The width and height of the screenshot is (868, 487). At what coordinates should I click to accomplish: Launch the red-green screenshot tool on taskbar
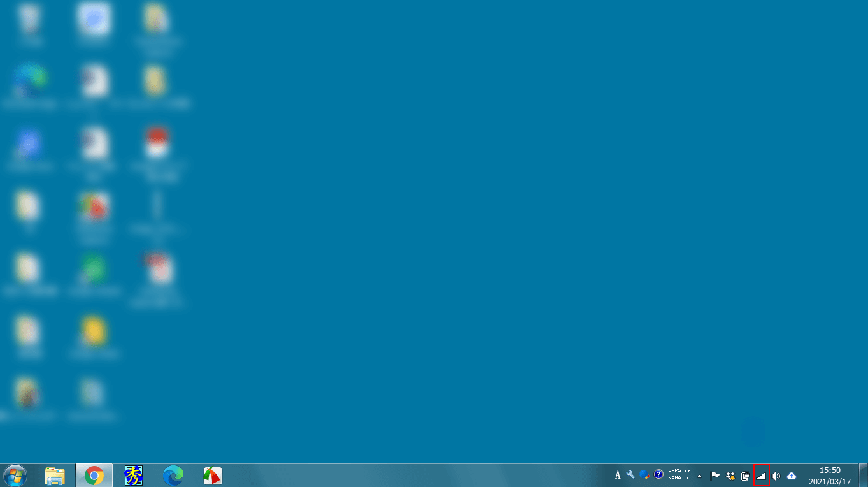(x=213, y=476)
